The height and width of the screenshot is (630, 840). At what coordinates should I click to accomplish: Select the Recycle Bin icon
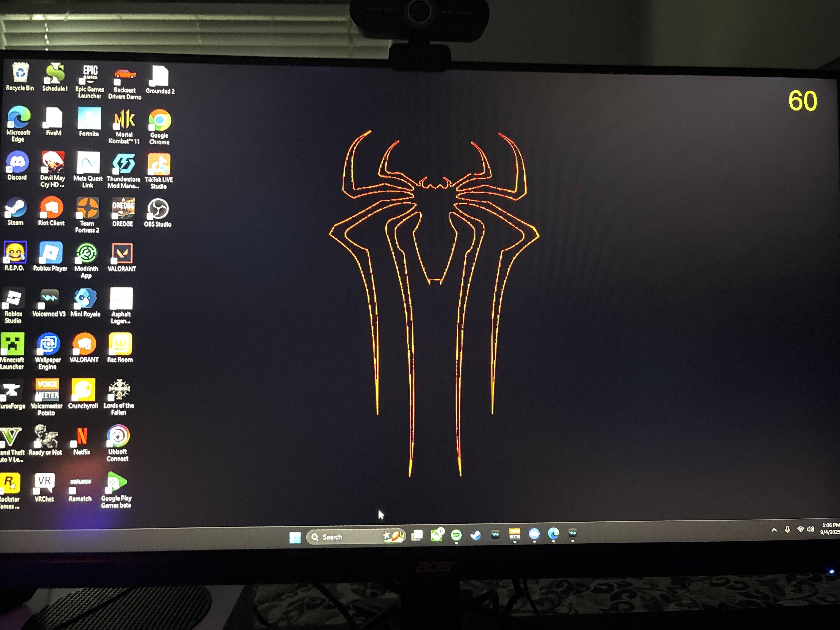tap(20, 73)
